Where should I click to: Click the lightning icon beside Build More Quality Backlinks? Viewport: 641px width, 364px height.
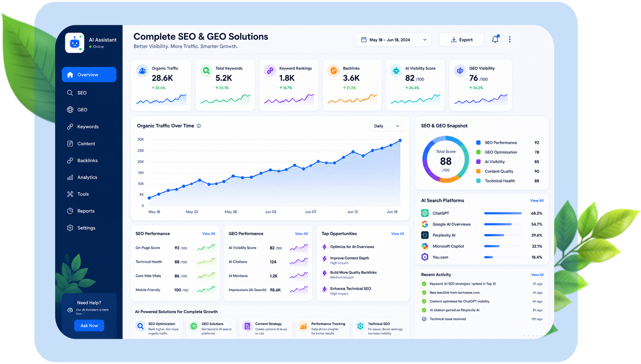325,273
